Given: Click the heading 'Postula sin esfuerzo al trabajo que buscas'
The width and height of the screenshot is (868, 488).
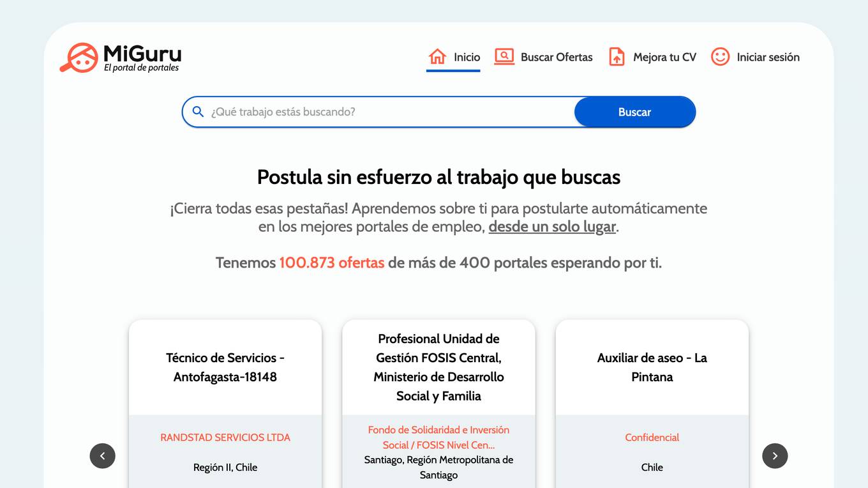Looking at the screenshot, I should point(438,177).
